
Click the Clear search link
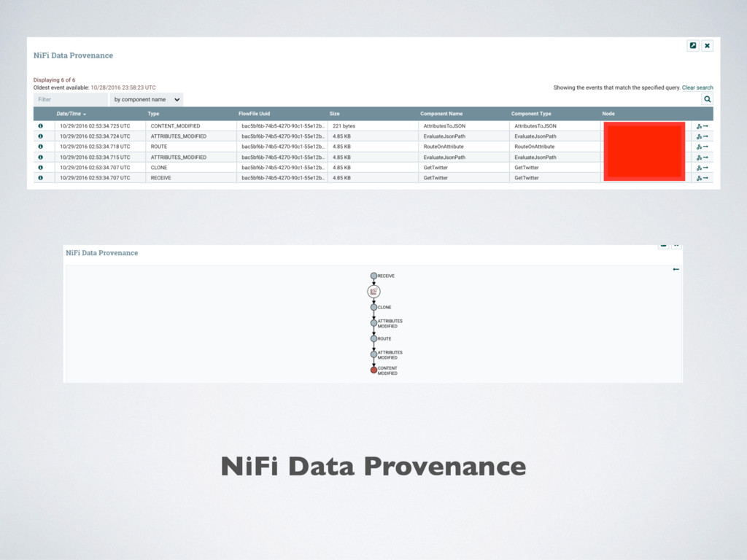pos(697,87)
